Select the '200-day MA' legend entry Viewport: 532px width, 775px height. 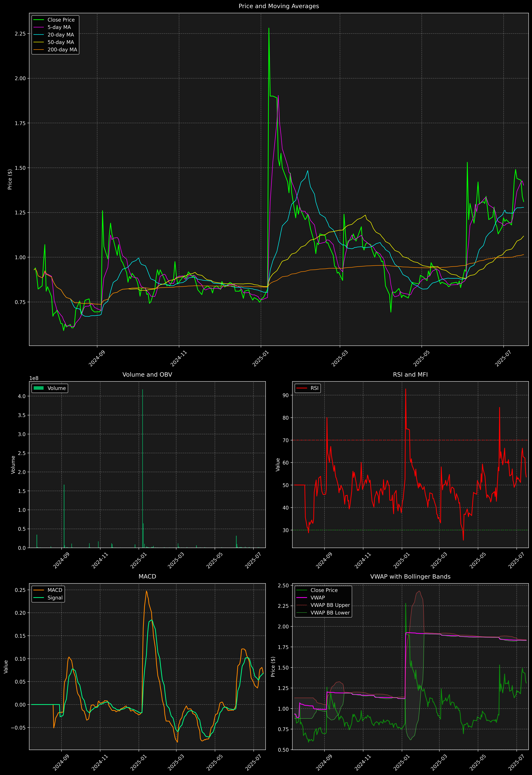[x=62, y=50]
